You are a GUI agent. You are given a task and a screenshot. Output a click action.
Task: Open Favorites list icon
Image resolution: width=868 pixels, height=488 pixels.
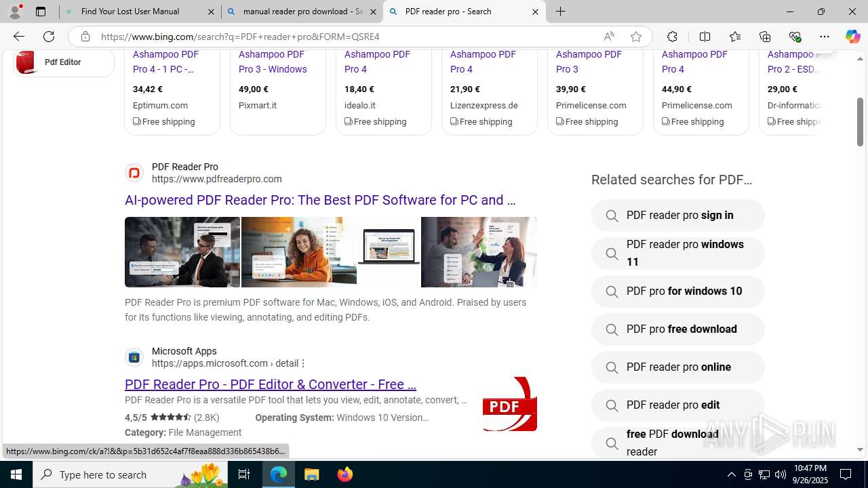(x=734, y=37)
